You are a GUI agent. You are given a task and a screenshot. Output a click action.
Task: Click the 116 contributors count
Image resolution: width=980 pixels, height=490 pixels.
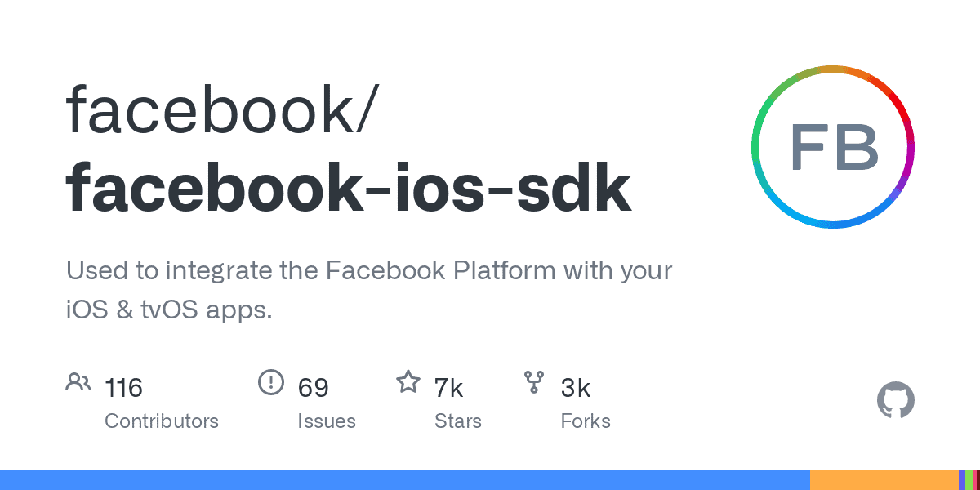[x=123, y=388]
